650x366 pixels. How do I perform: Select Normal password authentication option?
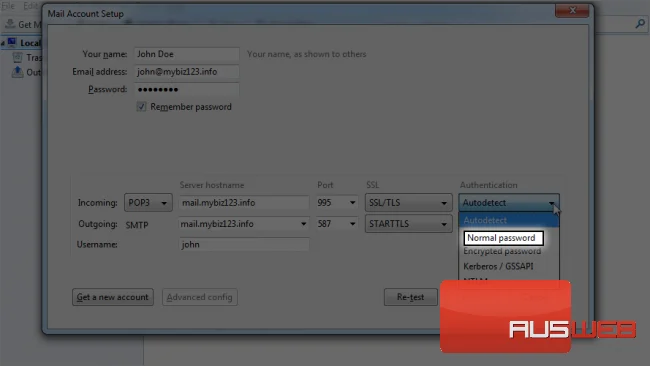tap(503, 238)
